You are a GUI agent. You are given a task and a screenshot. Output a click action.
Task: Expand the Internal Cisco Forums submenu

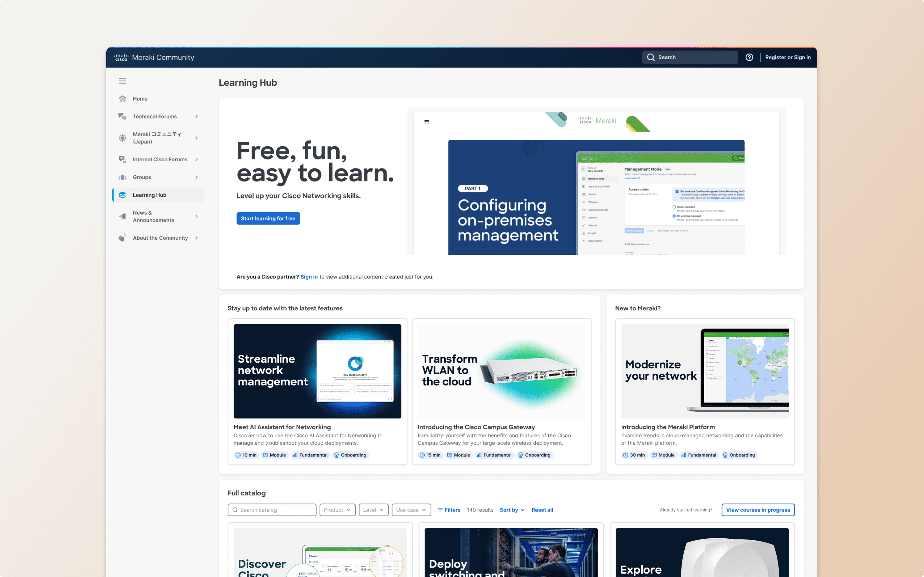coord(197,160)
